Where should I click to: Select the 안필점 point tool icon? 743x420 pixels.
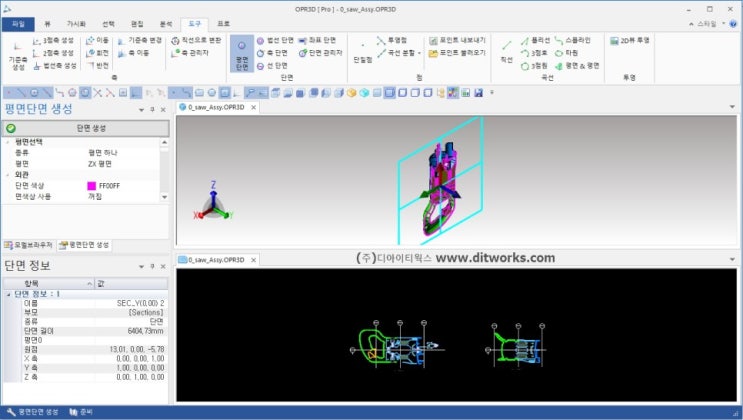pyautogui.click(x=362, y=54)
